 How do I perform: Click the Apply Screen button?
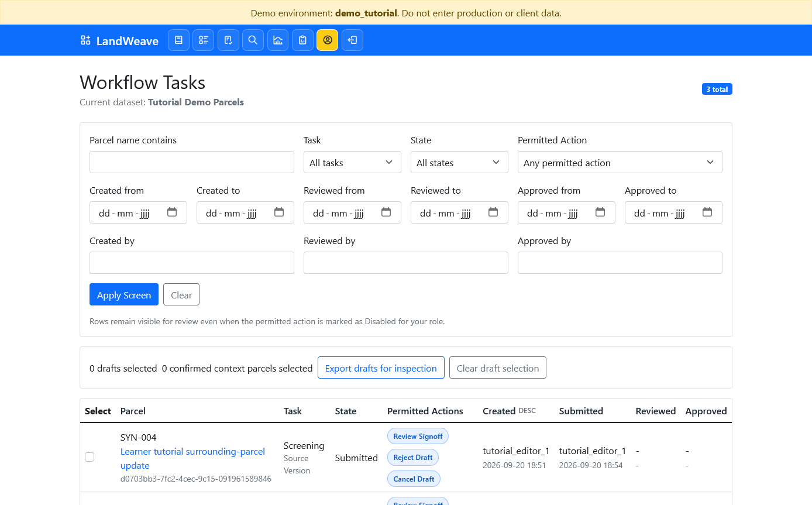124,294
